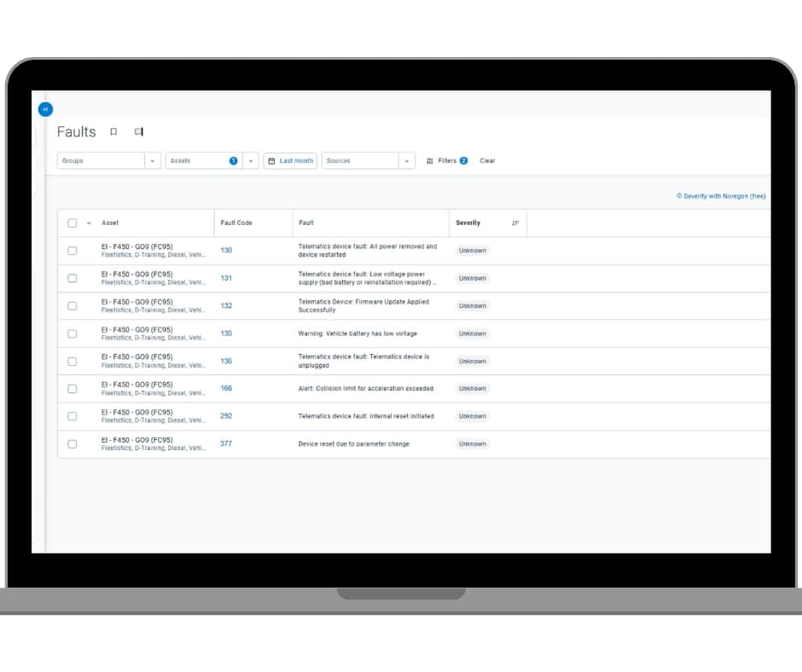Type in the Groups filter field

point(101,160)
